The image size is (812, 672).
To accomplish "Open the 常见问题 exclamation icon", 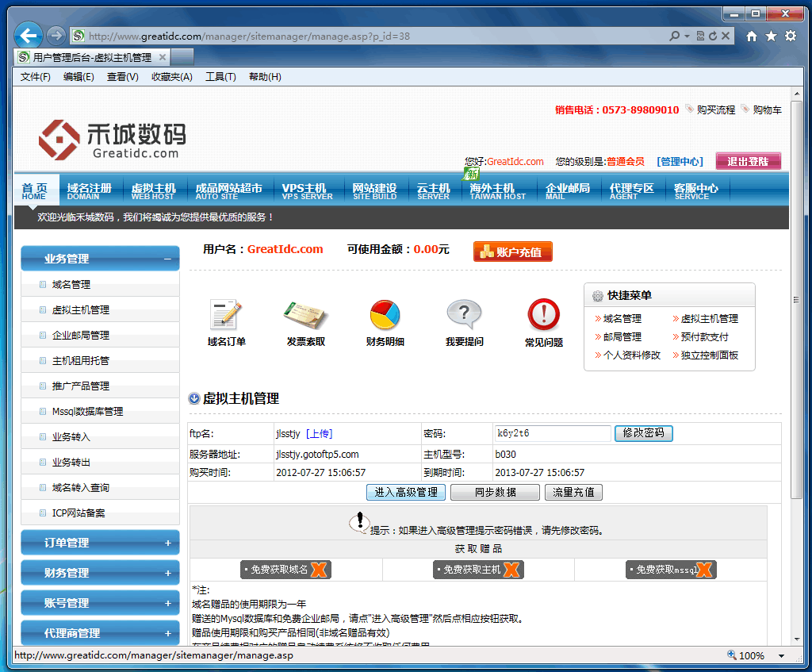I will [543, 315].
